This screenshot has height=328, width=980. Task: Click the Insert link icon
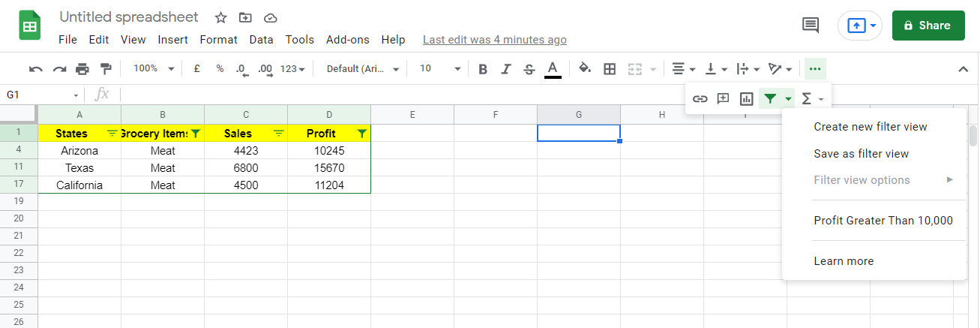(700, 98)
